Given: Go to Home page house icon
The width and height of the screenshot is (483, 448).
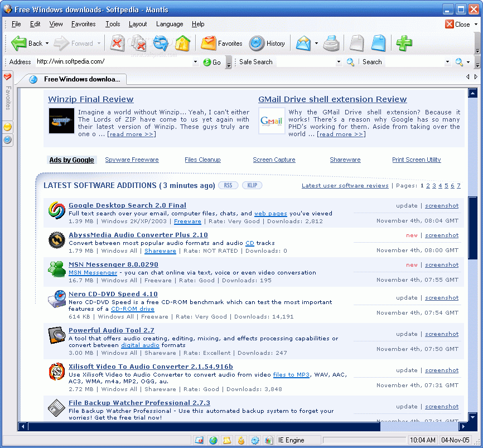Looking at the screenshot, I should pyautogui.click(x=182, y=43).
